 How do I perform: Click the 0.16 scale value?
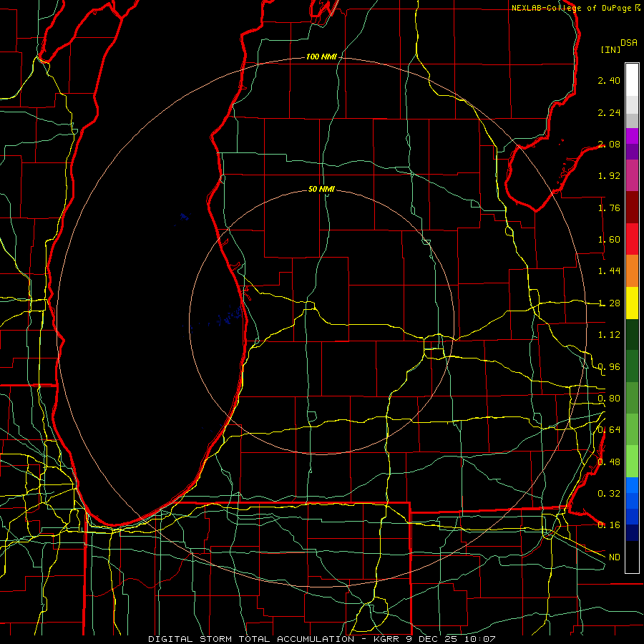click(609, 525)
